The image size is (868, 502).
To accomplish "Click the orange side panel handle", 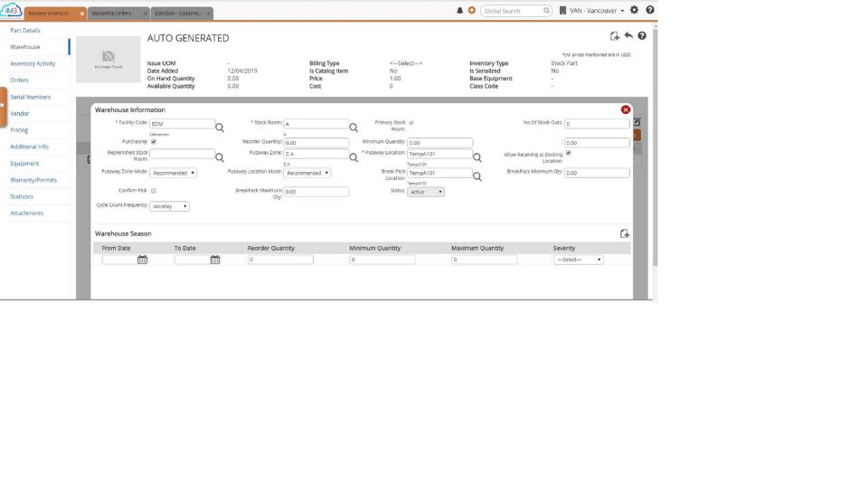I will (4, 107).
